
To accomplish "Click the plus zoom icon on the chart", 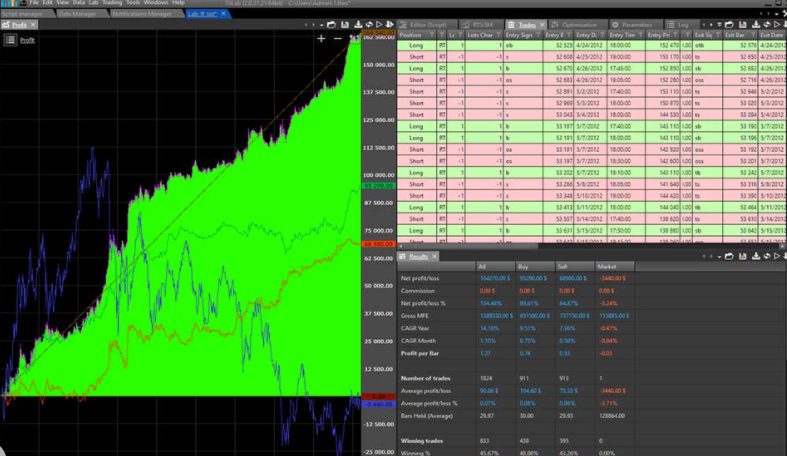I will point(321,38).
